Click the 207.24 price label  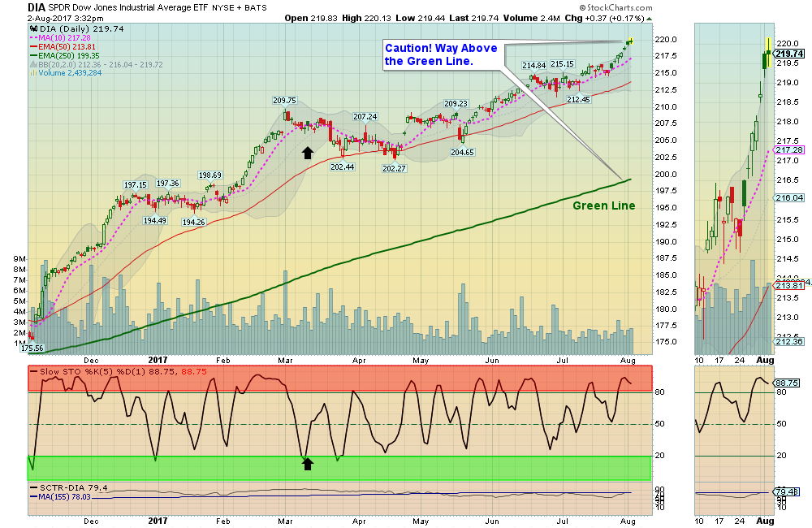click(x=365, y=117)
